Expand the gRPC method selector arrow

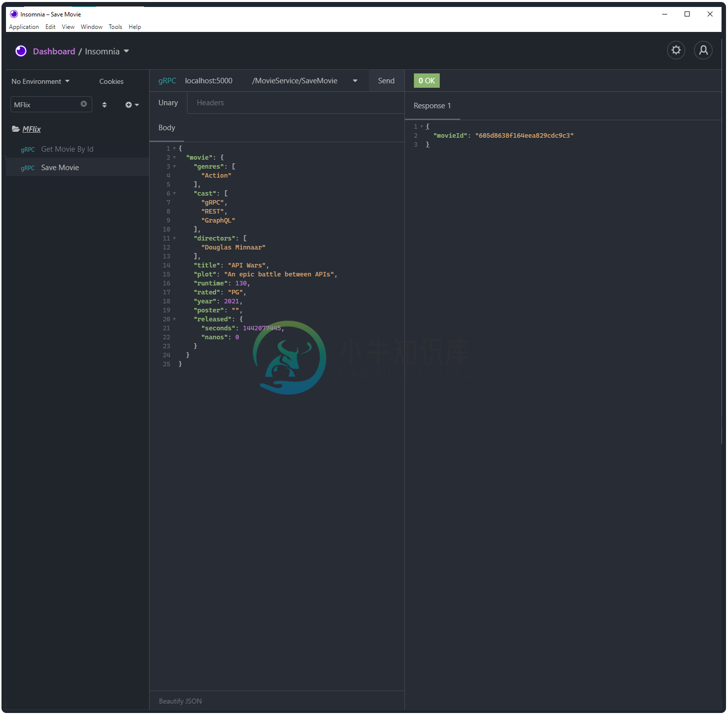355,81
